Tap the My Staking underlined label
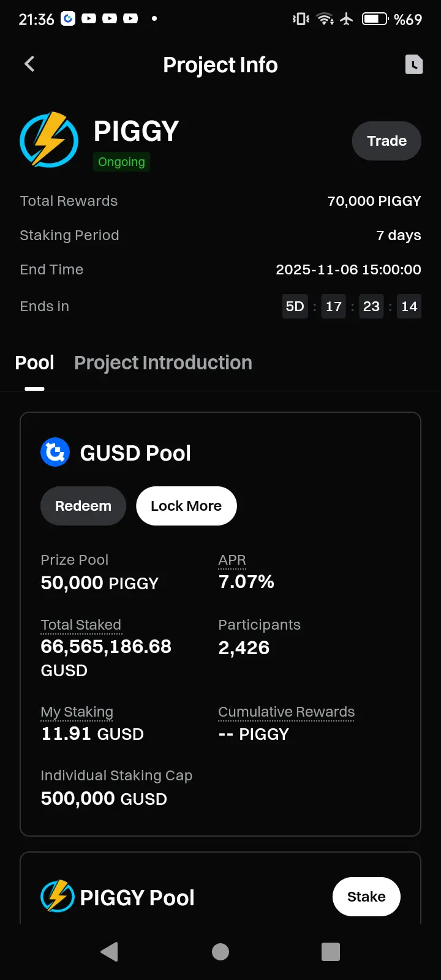 [x=77, y=712]
